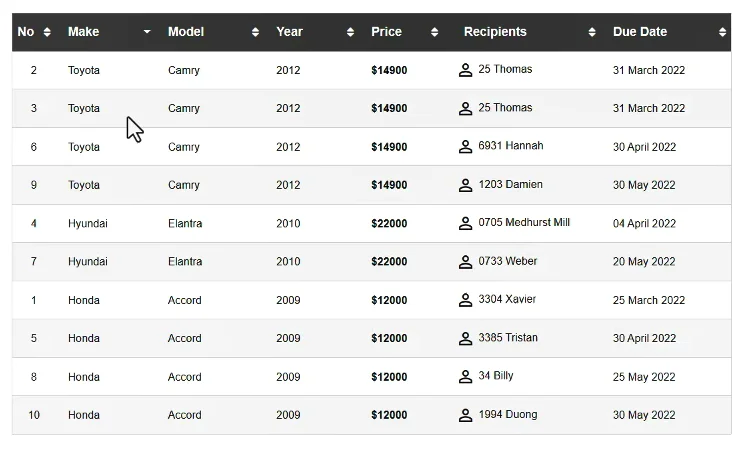Click the Due Date column header label
Screen dimensions: 747x451
(x=640, y=32)
